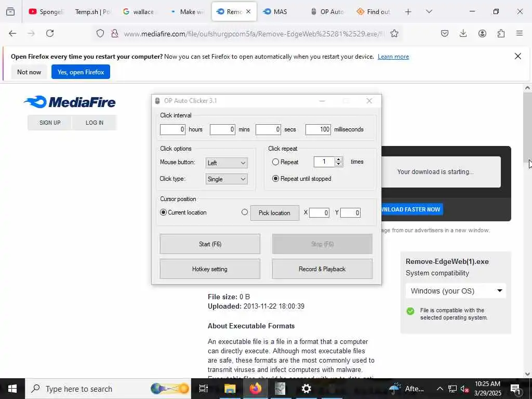The image size is (532, 399).
Task: Reload the page with refresh icon
Action: pyautogui.click(x=50, y=33)
